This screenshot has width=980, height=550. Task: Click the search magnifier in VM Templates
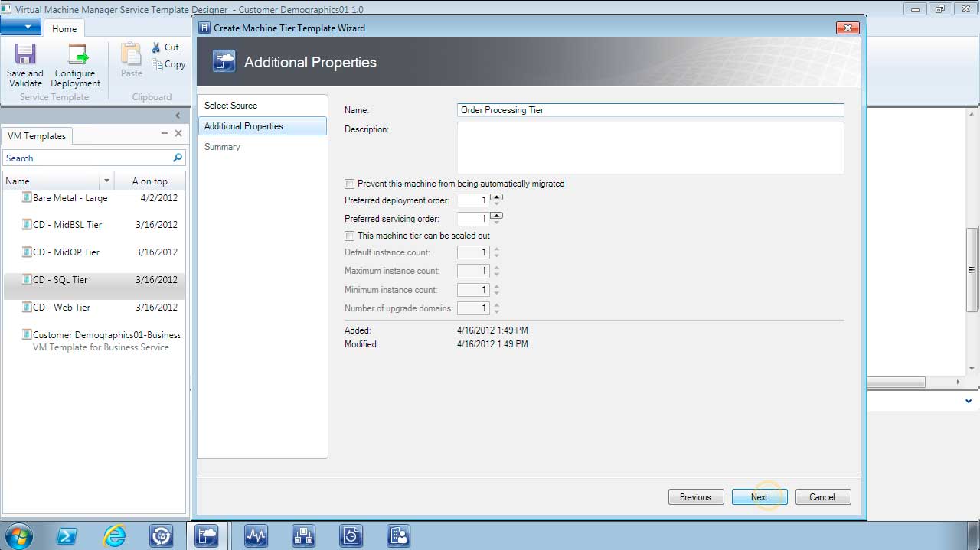point(178,158)
